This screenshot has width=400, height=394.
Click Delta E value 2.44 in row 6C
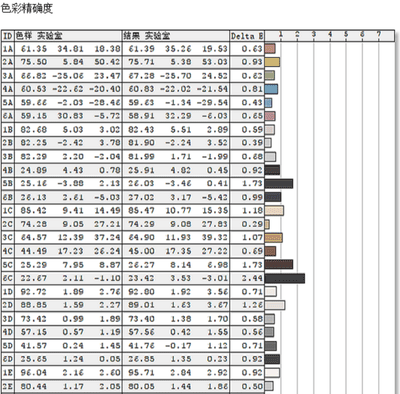pos(252,278)
